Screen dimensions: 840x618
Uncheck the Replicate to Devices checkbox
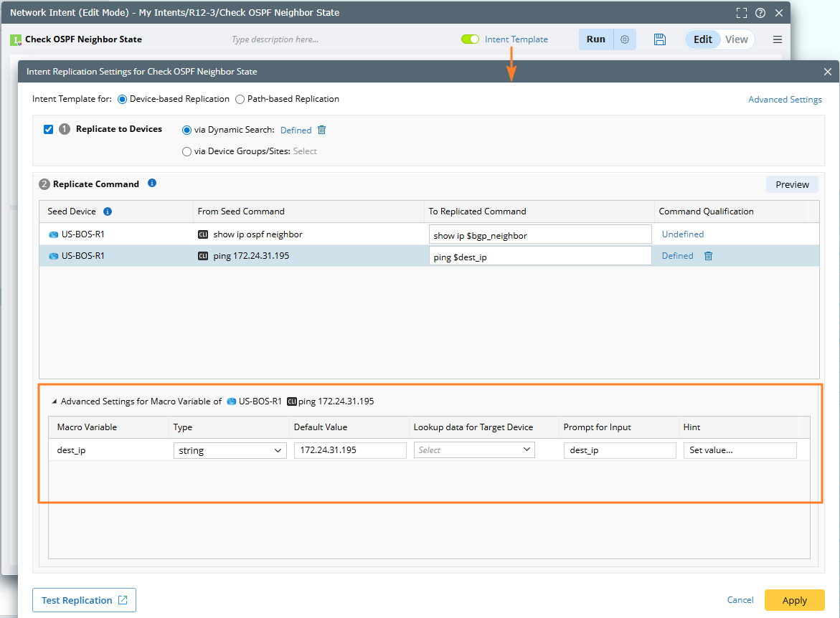(x=49, y=130)
